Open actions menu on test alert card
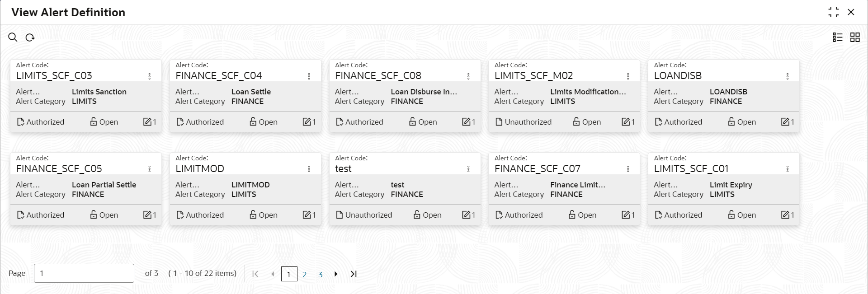Screen dimensions: 868x294 [x=468, y=169]
